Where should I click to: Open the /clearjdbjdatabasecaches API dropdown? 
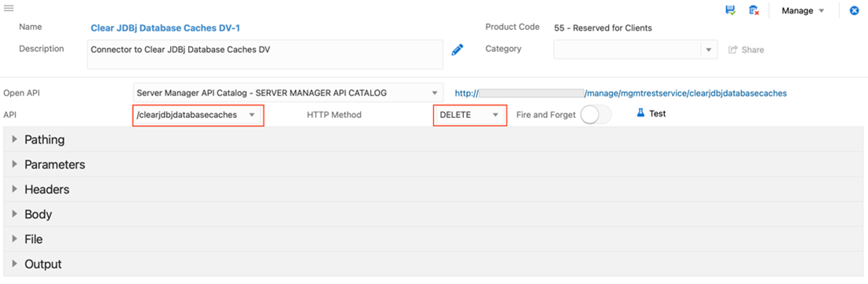pos(198,115)
